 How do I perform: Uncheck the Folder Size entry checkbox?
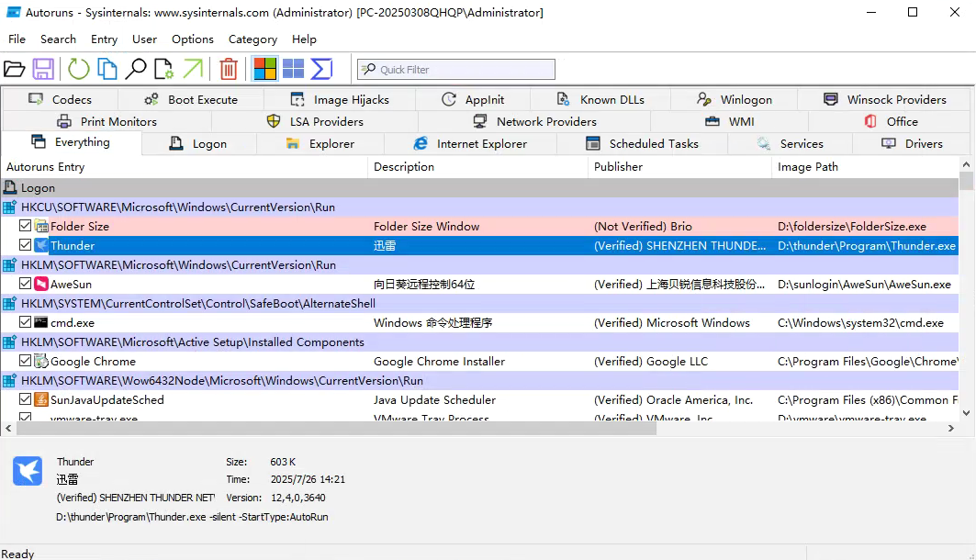(25, 226)
